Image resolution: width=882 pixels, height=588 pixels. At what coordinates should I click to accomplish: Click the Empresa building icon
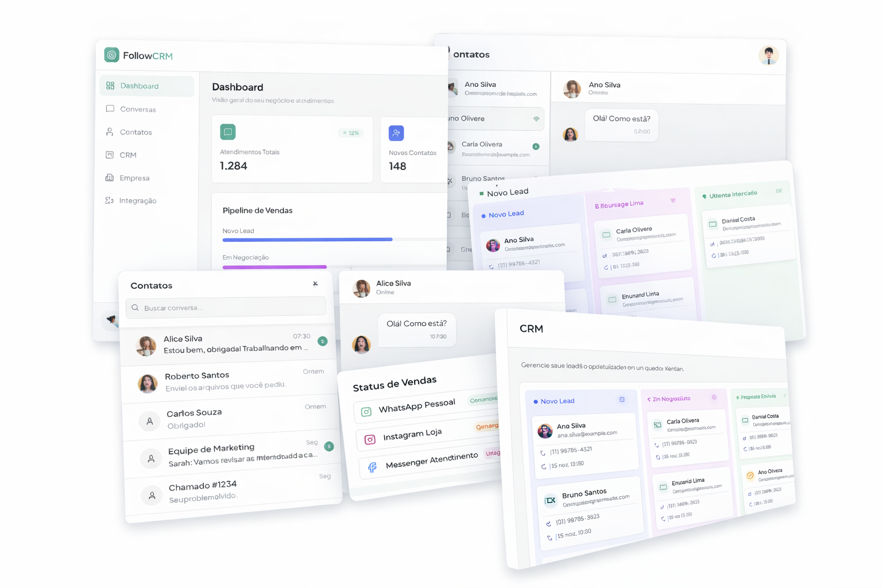click(x=110, y=178)
